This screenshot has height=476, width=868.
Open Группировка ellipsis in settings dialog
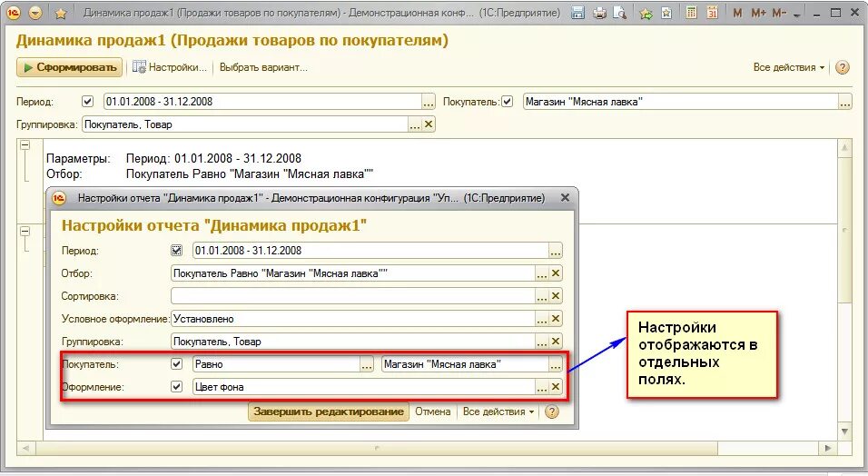click(542, 342)
